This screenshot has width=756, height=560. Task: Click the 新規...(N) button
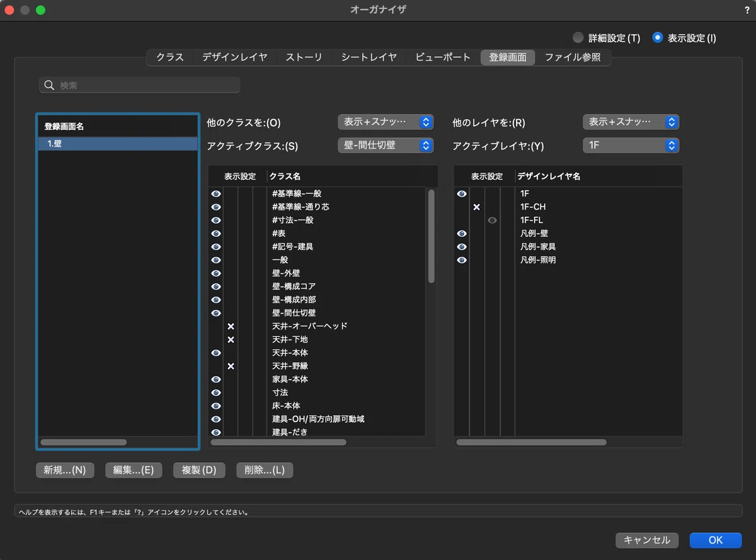pyautogui.click(x=65, y=470)
